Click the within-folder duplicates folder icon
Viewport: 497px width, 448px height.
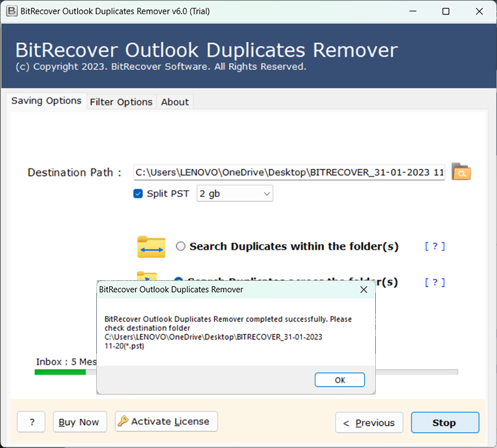tap(151, 246)
